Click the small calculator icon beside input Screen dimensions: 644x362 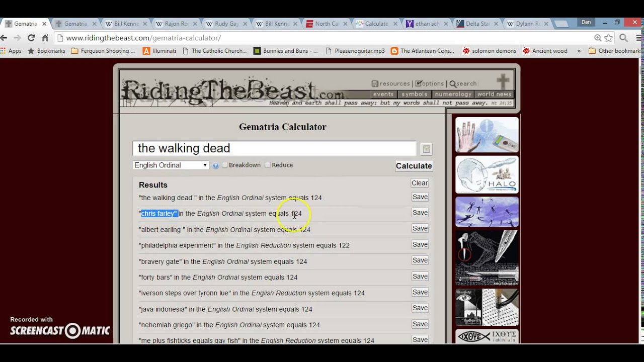(426, 149)
